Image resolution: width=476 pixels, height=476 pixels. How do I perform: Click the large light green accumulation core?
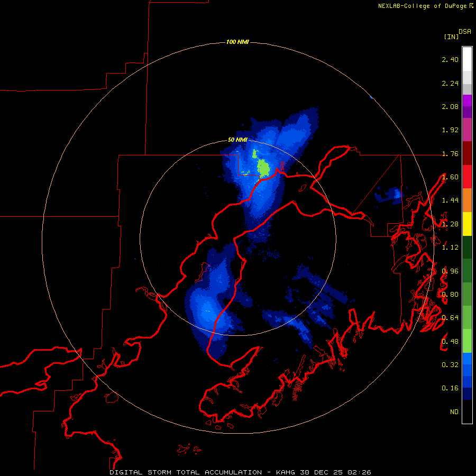[263, 168]
